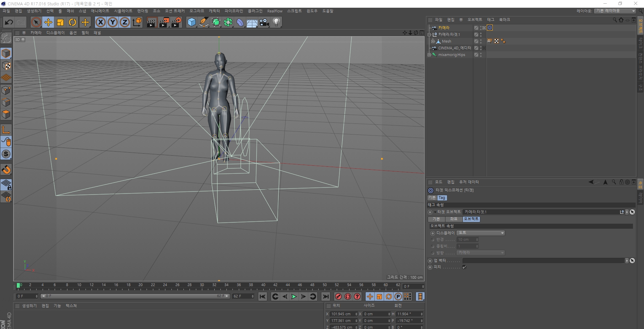Viewport: 644px width, 329px height.
Task: Open the disabled 방향 카메라 dropdown
Action: (481, 253)
